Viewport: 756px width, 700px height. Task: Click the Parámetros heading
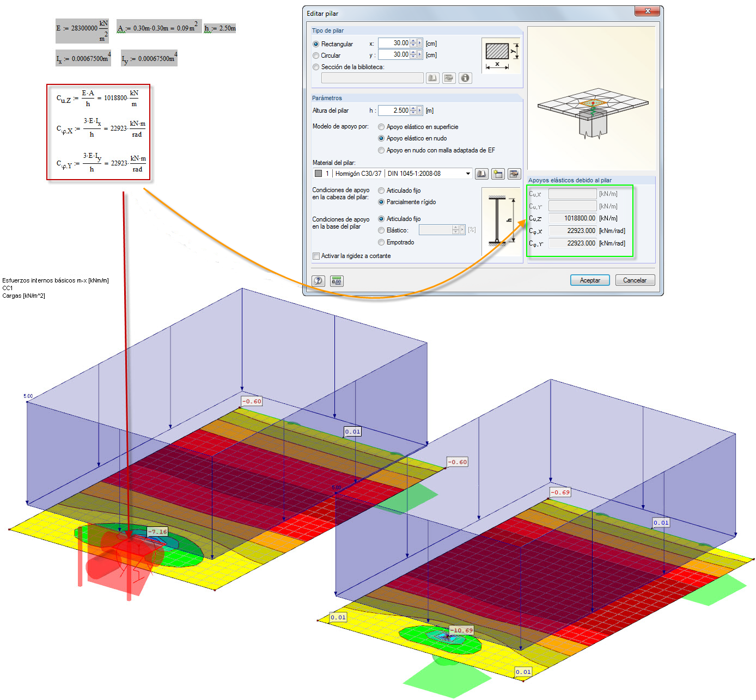tap(327, 98)
